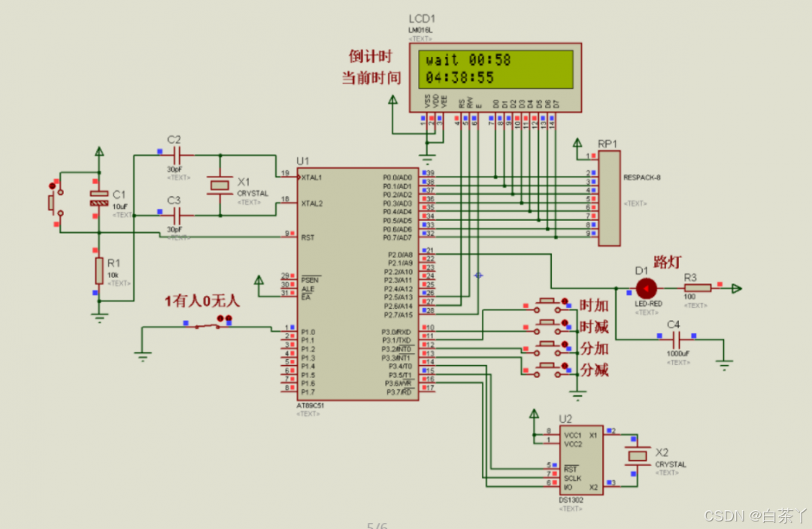
Task: Click the RESPACK-8 resistor pack RP1
Action: pyautogui.click(x=609, y=198)
